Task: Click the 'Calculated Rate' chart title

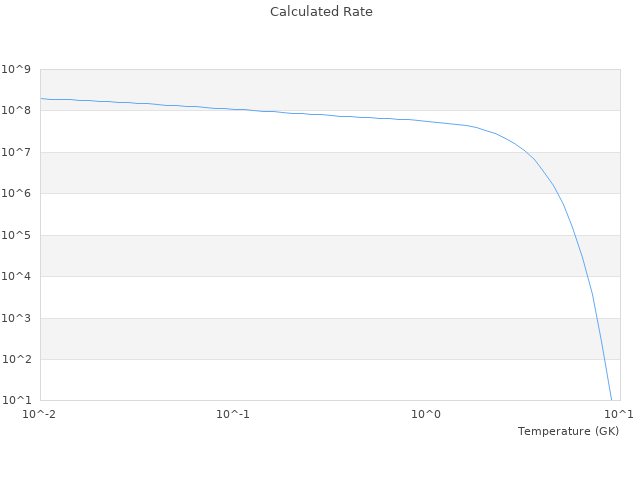Action: (320, 12)
